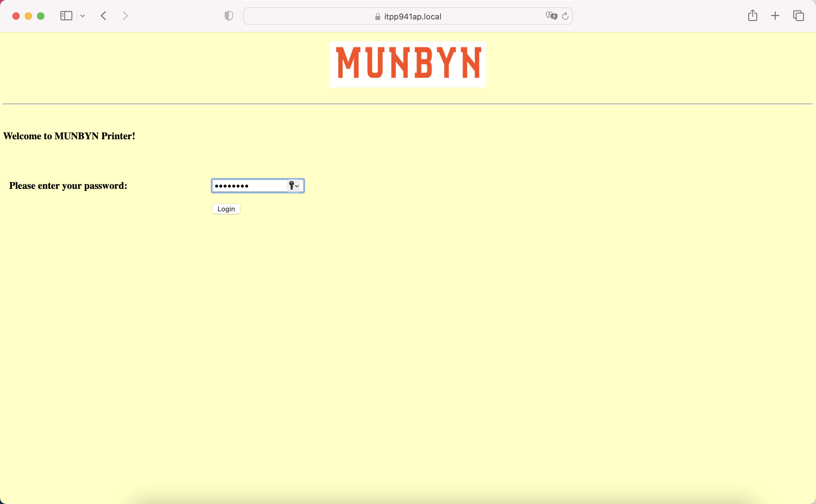Open a new tab with plus icon
Image resolution: width=816 pixels, height=504 pixels.
[x=775, y=16]
